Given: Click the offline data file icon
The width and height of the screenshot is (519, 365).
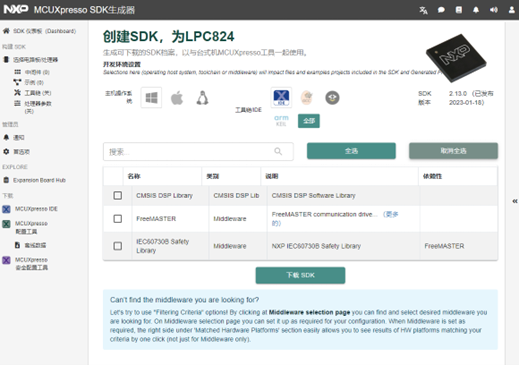Looking at the screenshot, I should point(17,245).
